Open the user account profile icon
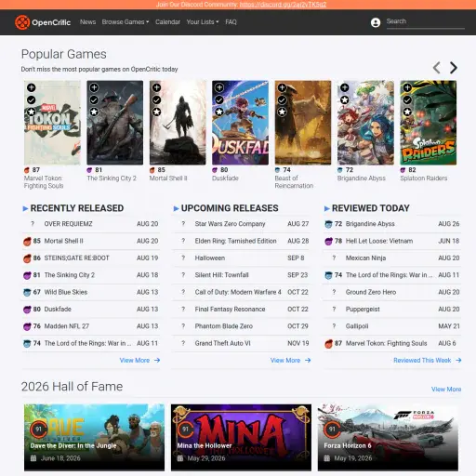The height and width of the screenshot is (476, 476). pyautogui.click(x=376, y=22)
